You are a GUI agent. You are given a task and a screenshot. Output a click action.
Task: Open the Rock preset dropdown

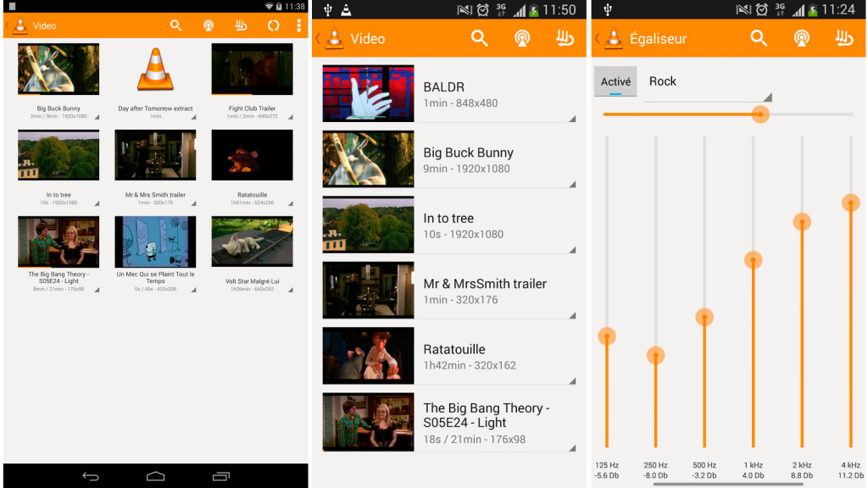[707, 82]
